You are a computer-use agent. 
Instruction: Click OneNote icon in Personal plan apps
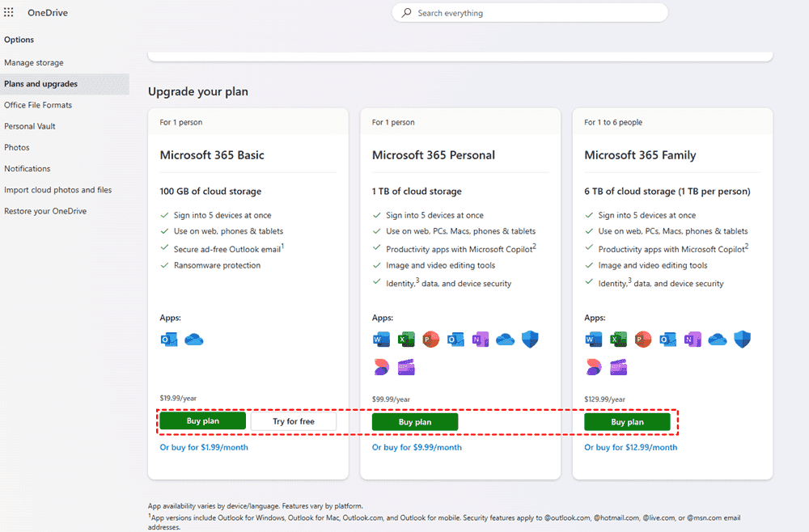coord(481,340)
